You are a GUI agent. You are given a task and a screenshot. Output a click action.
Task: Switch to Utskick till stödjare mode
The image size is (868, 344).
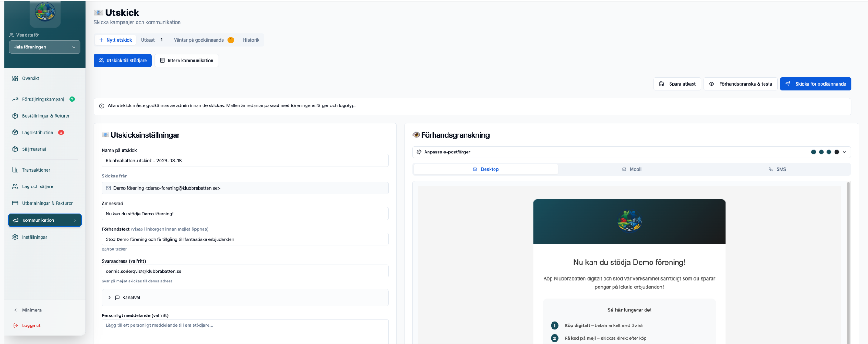point(123,61)
